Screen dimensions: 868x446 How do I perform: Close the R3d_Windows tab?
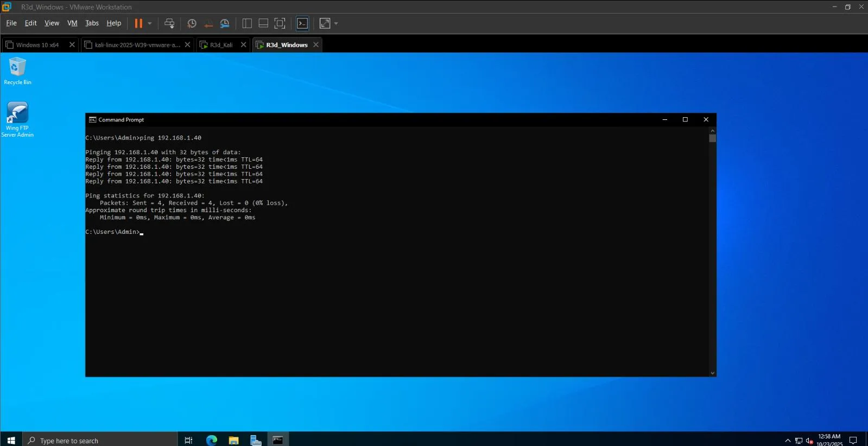point(316,45)
